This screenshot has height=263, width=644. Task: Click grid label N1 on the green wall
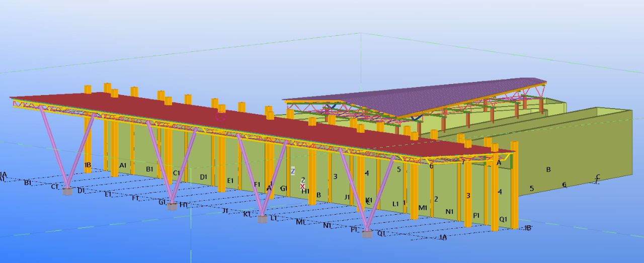(x=449, y=212)
